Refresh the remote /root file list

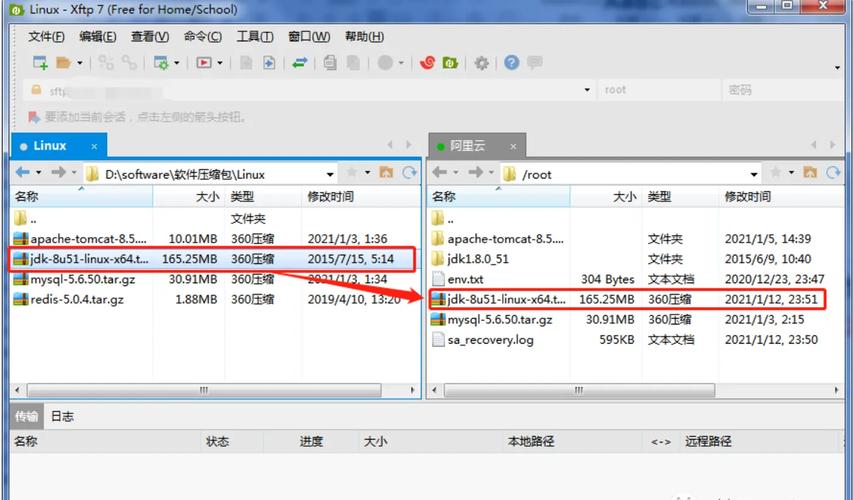833,172
